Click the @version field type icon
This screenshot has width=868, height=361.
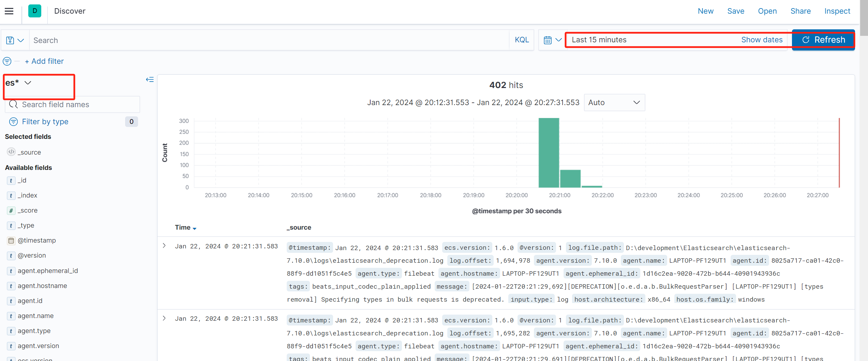click(11, 256)
